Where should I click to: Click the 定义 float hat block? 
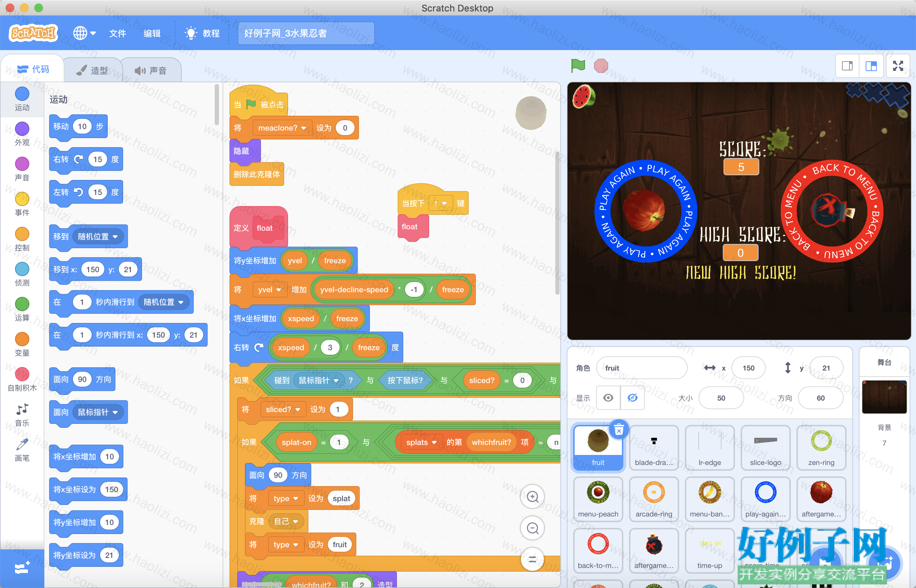pyautogui.click(x=259, y=227)
